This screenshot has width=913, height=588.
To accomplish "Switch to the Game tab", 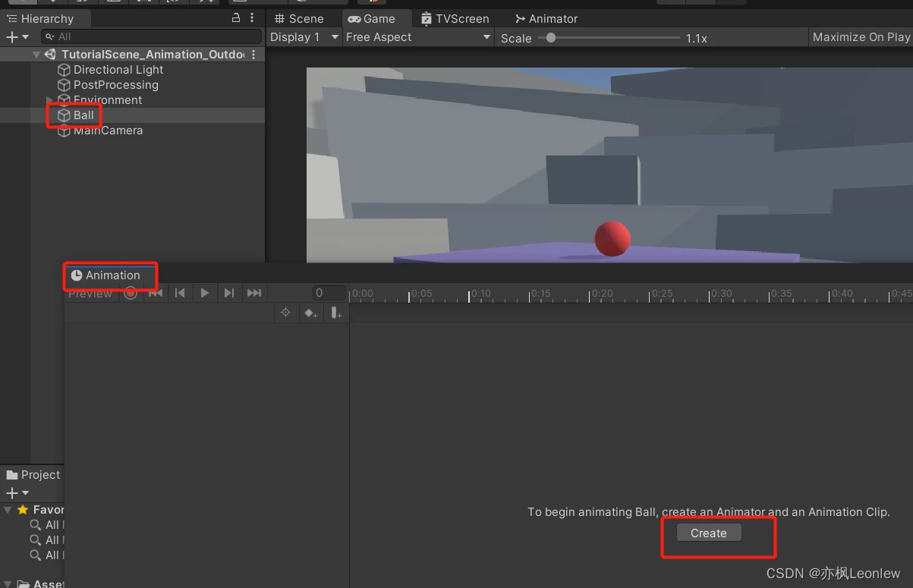I will point(372,18).
